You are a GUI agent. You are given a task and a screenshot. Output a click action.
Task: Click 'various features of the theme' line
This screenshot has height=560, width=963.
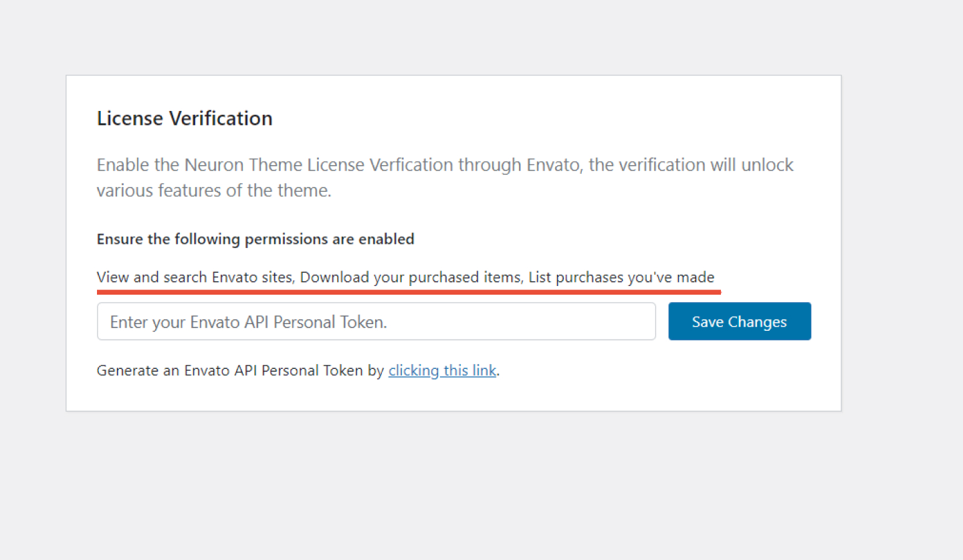click(x=214, y=190)
